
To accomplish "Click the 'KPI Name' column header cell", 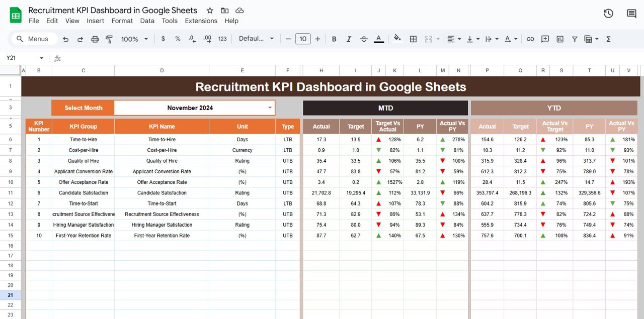I will [162, 127].
